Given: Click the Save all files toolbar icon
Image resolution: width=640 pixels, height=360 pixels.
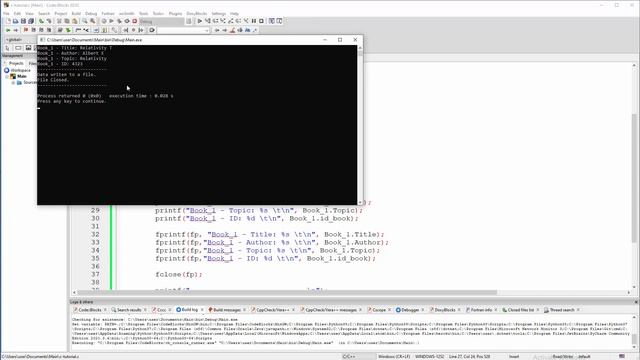Looking at the screenshot, I should tap(31, 21).
